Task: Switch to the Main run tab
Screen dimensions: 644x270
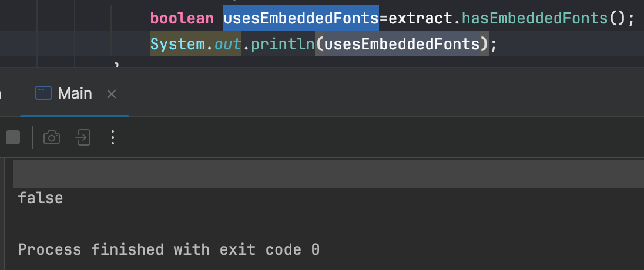Action: click(75, 93)
